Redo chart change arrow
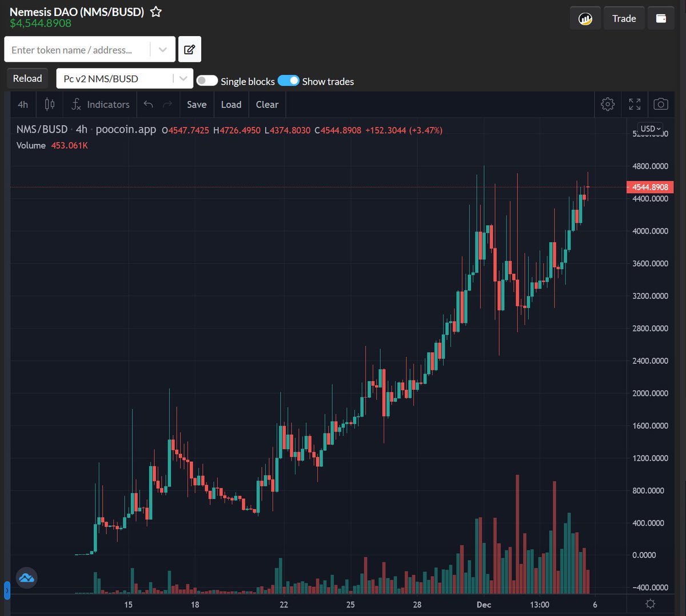The image size is (686, 616). [x=167, y=105]
